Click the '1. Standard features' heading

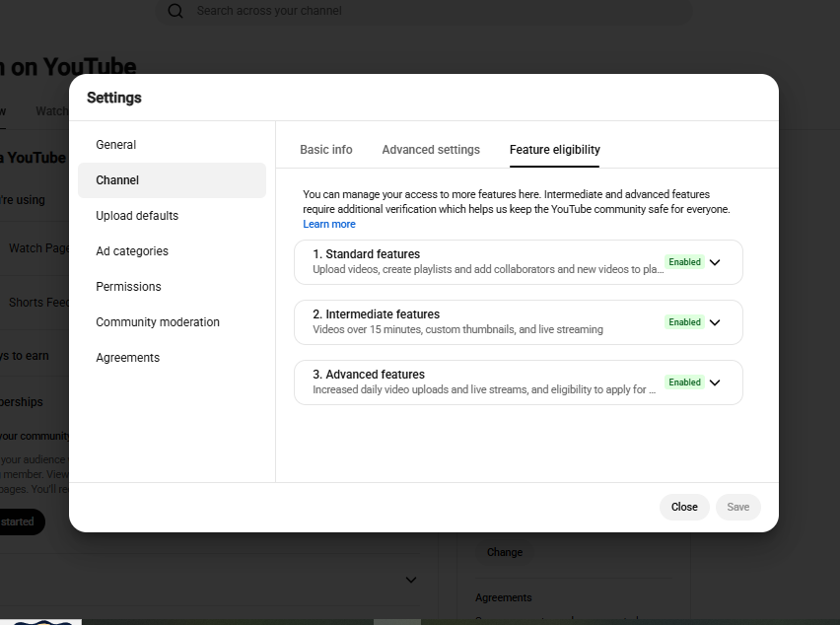(x=367, y=254)
